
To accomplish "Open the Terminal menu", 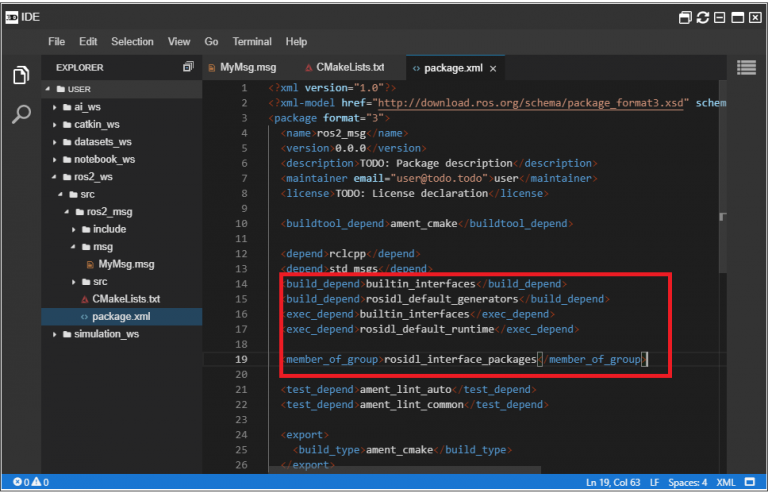I will click(x=252, y=42).
